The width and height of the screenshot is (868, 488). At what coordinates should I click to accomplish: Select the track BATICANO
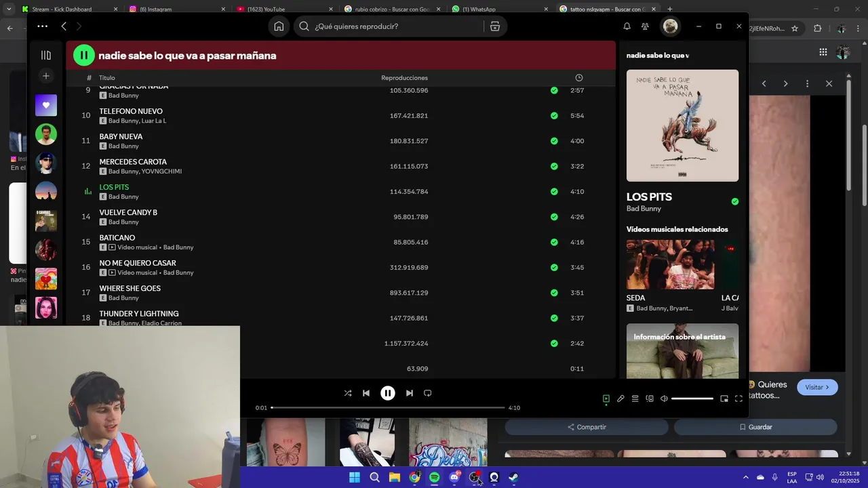[117, 238]
